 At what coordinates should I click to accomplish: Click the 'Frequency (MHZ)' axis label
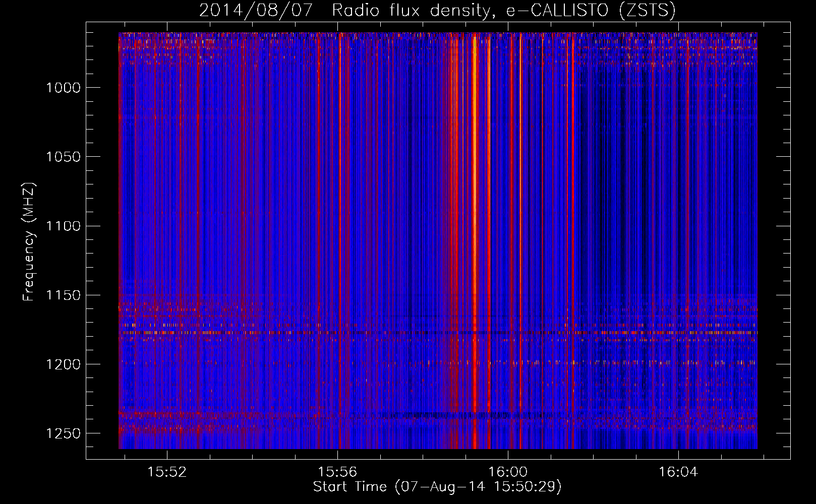29,242
